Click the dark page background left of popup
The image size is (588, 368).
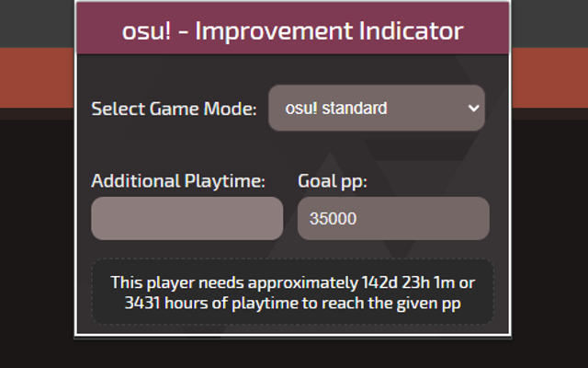coord(37,239)
